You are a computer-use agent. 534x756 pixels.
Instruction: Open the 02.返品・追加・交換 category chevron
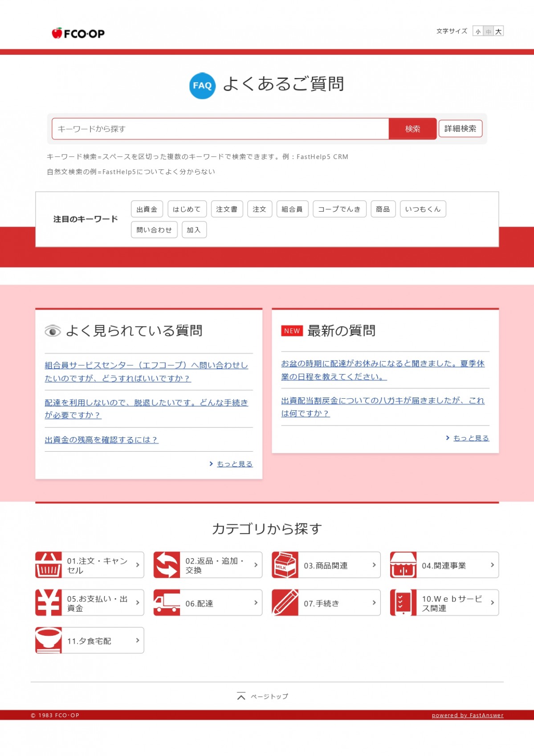point(256,565)
